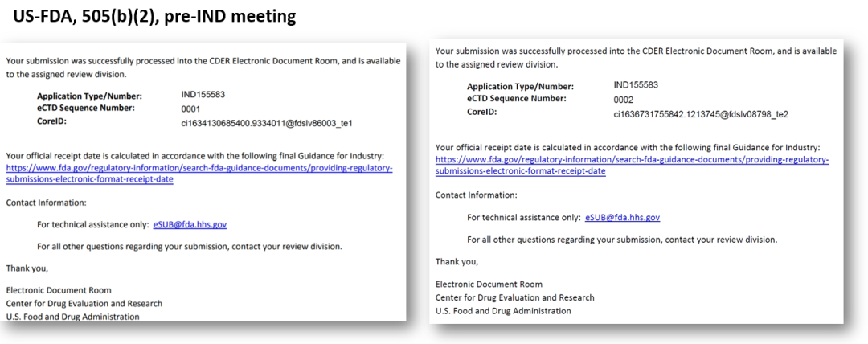Screen dimensions: 868x344
Task: Click 'Contact Information:' in left document
Action: point(47,203)
